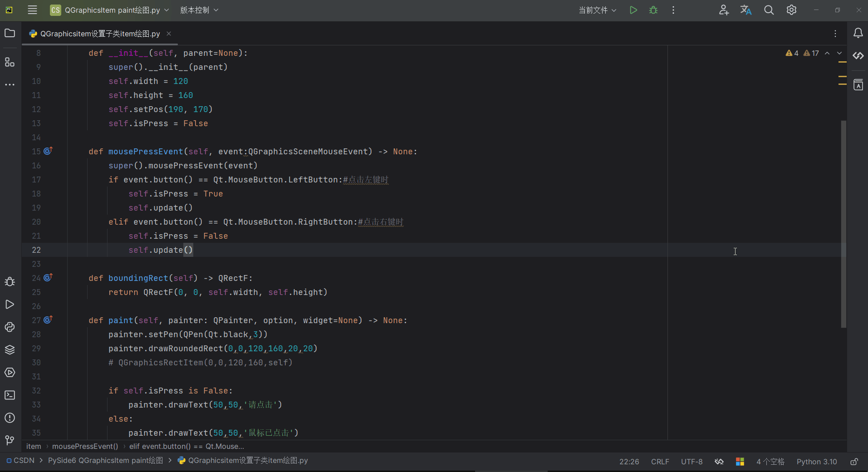Image resolution: width=868 pixels, height=472 pixels.
Task: Run the current file with the Run icon
Action: point(633,10)
